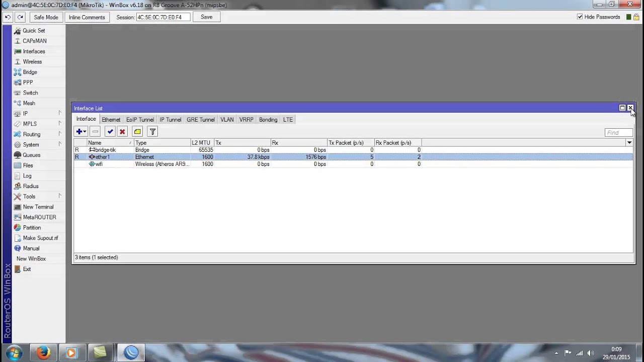Click the yellow Comment icon
This screenshot has height=362, width=644.
pyautogui.click(x=137, y=132)
